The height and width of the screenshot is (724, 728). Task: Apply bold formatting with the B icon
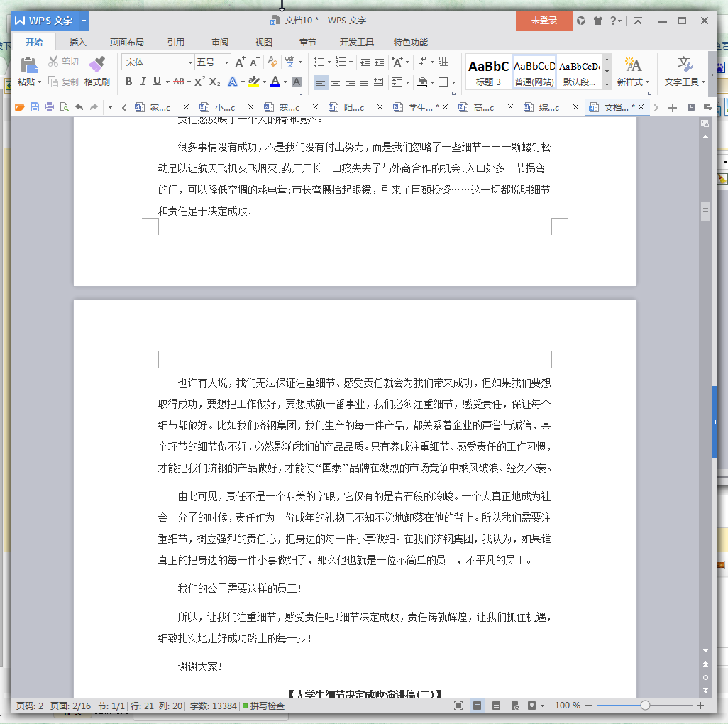(x=128, y=82)
